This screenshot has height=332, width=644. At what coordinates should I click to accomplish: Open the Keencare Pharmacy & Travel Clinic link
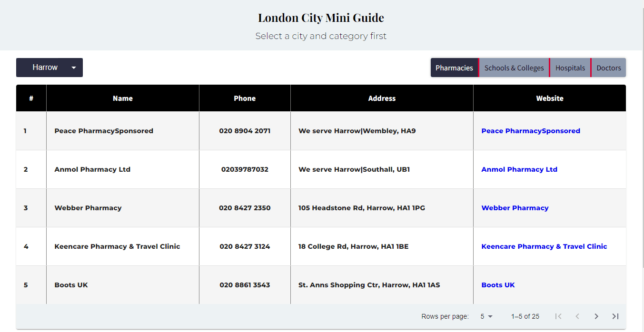pyautogui.click(x=544, y=246)
